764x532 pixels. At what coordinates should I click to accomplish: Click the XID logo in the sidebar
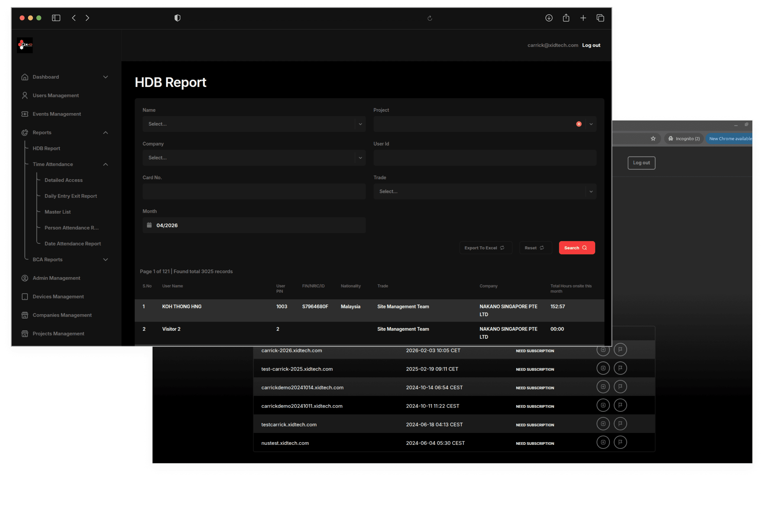pos(25,45)
